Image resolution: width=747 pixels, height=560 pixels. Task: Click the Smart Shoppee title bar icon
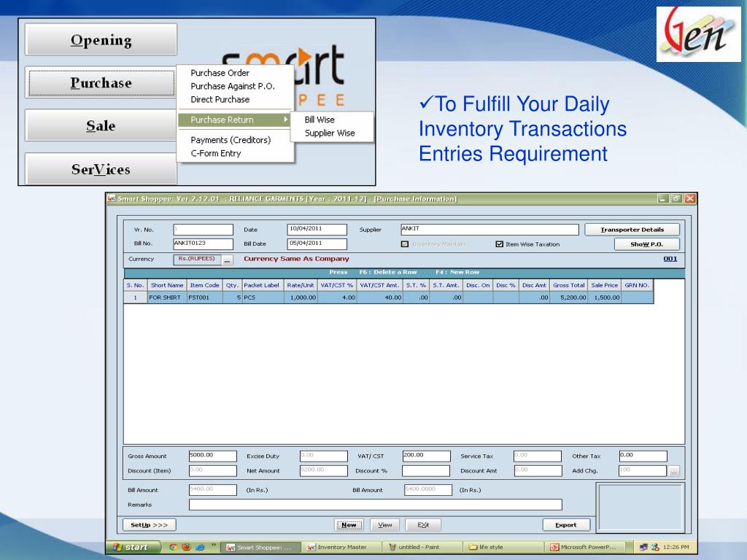click(112, 198)
